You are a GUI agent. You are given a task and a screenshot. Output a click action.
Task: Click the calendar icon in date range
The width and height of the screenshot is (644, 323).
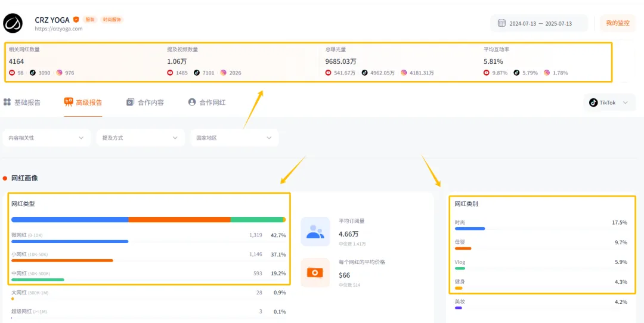point(501,23)
